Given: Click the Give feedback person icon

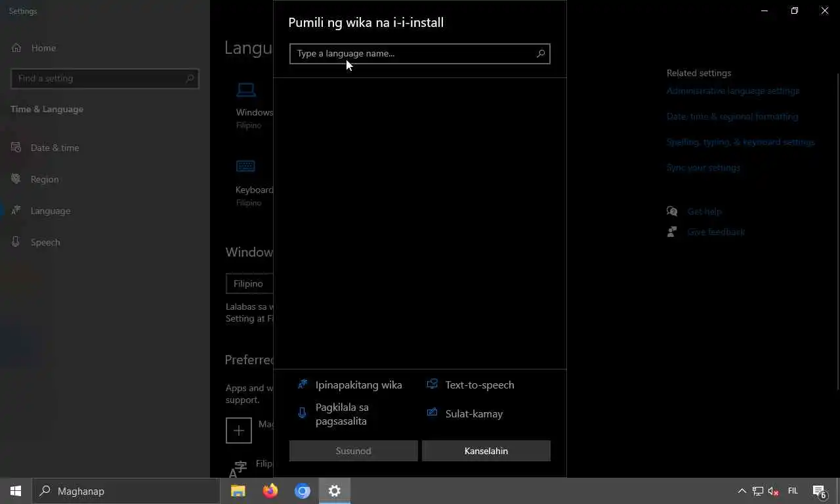Looking at the screenshot, I should pyautogui.click(x=672, y=232).
